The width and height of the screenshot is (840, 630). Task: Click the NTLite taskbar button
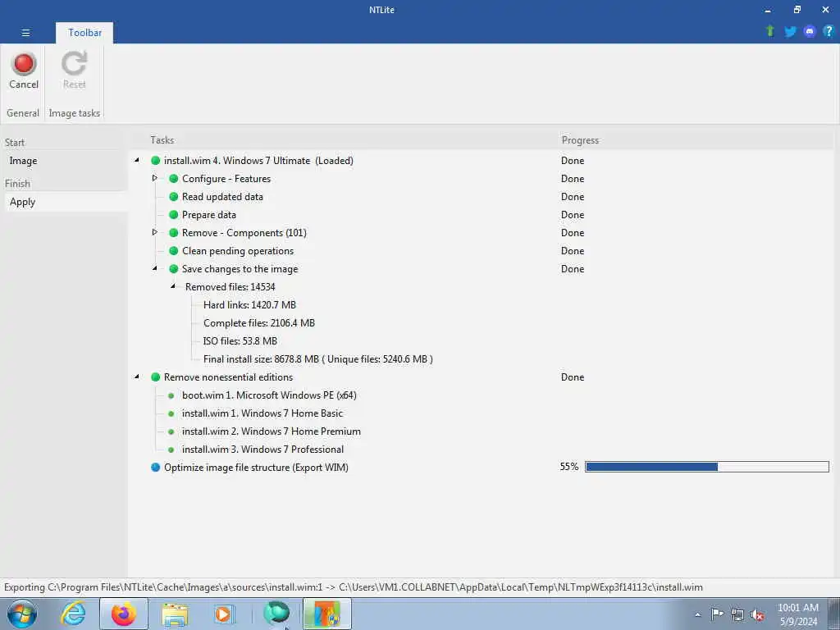327,614
